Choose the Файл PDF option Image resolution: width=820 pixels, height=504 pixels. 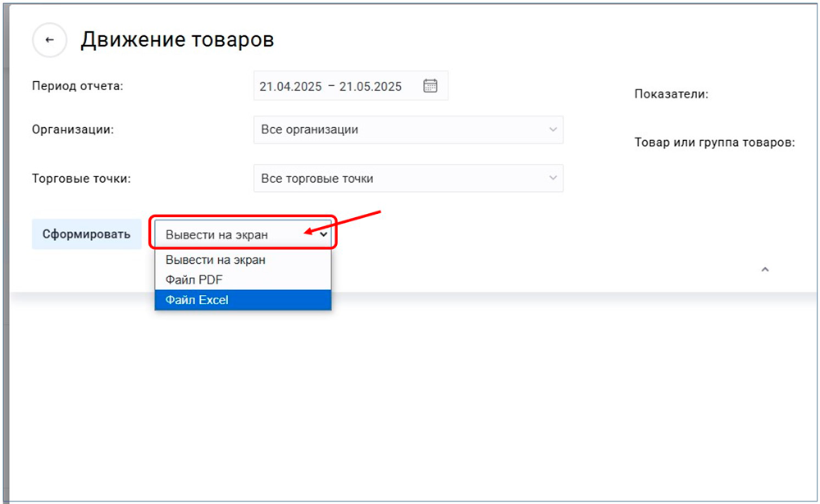coord(194,279)
